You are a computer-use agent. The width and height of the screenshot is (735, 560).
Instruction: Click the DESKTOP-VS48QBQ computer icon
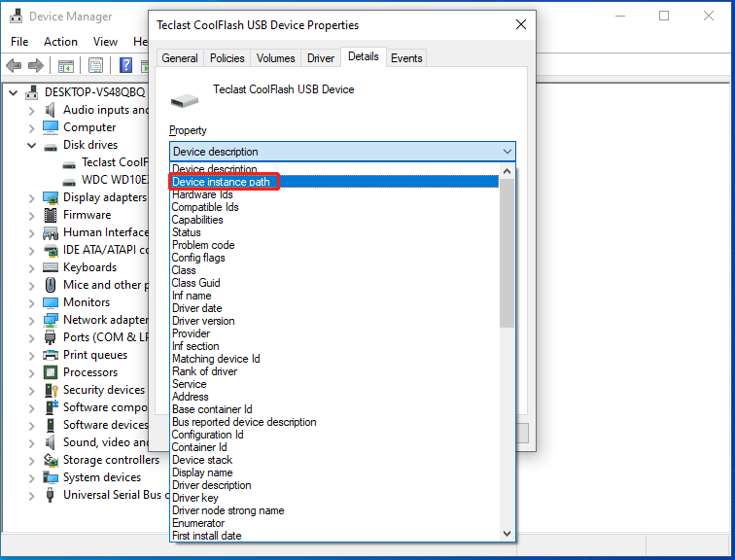pos(31,92)
